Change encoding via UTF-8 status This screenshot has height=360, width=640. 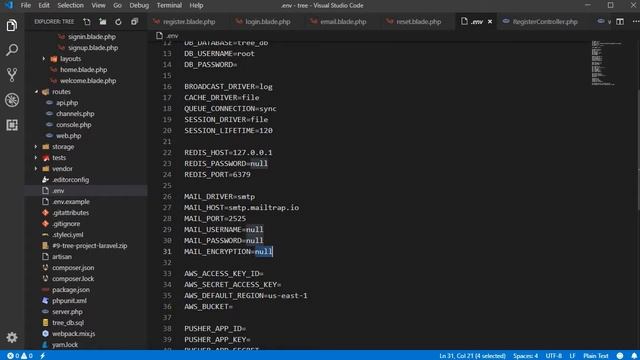553,356
